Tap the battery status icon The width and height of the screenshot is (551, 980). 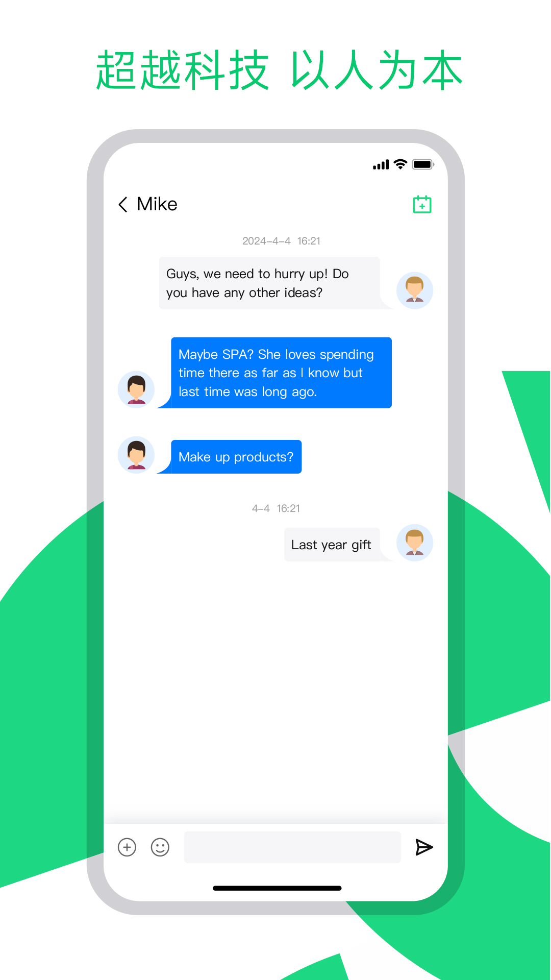tap(423, 164)
